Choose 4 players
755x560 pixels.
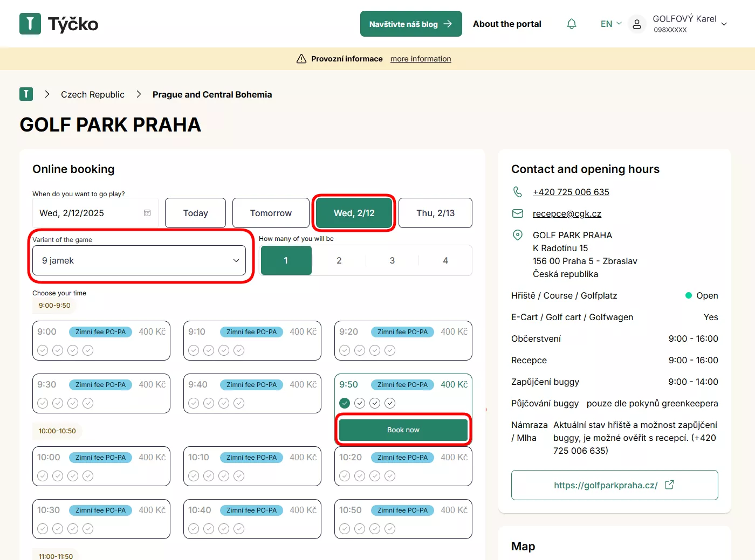click(x=445, y=260)
